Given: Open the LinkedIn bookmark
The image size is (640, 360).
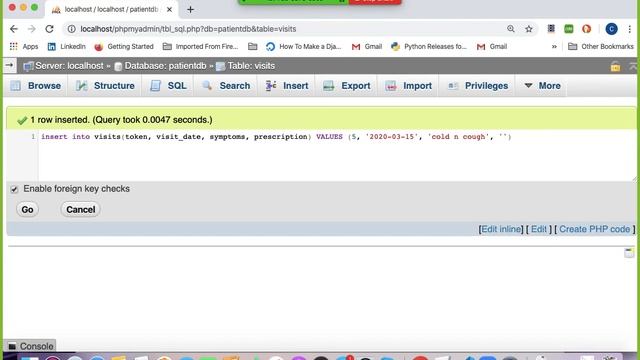Looking at the screenshot, I should (x=67, y=47).
